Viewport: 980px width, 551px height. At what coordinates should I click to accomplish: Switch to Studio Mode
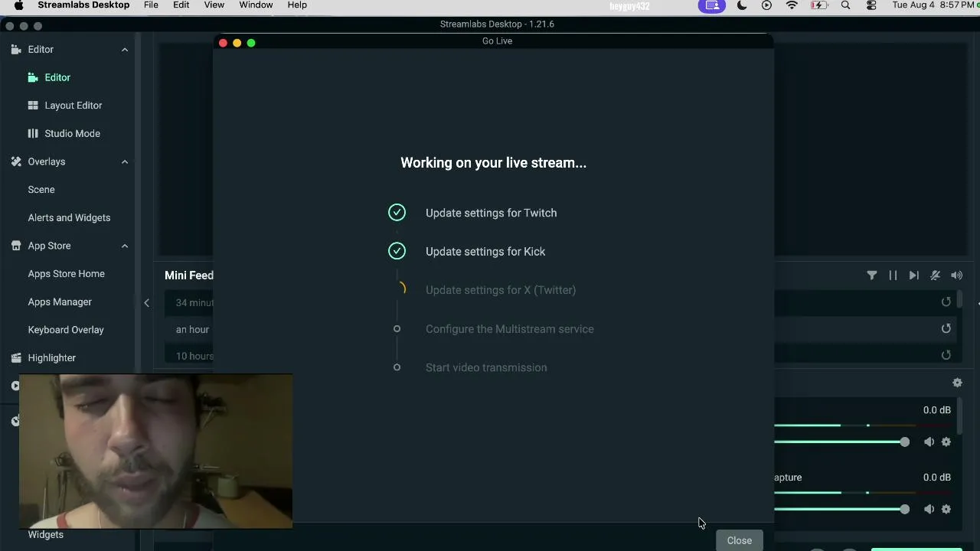pyautogui.click(x=73, y=133)
